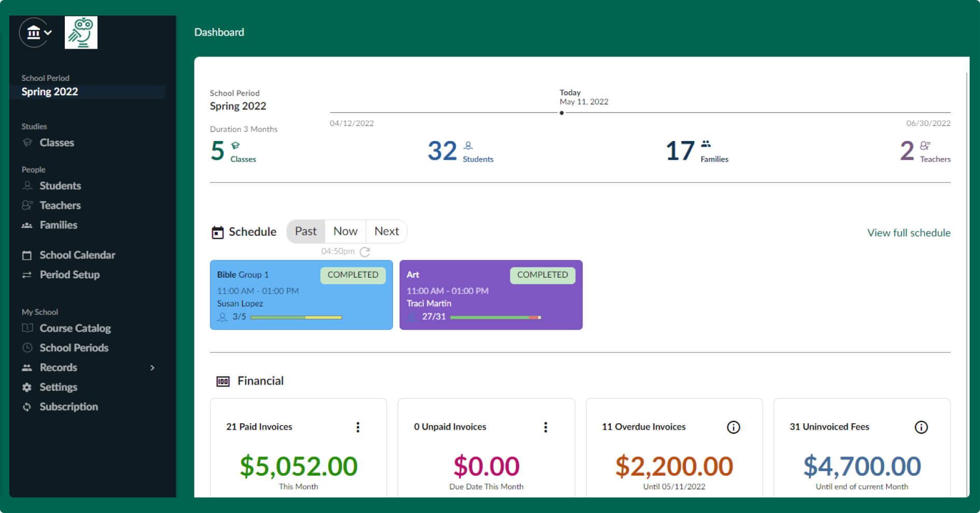Image resolution: width=980 pixels, height=513 pixels.
Task: Select the Past schedule filter
Action: tap(305, 231)
